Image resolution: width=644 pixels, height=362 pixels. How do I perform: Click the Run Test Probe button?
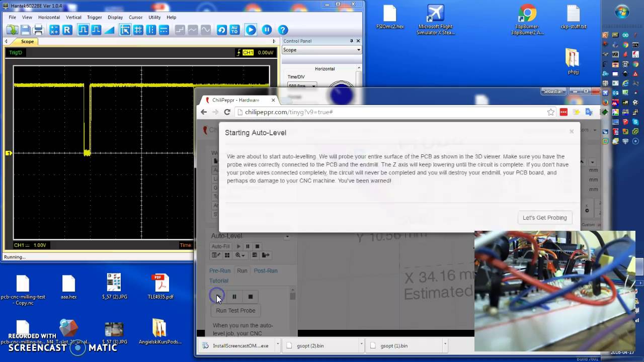click(x=235, y=311)
